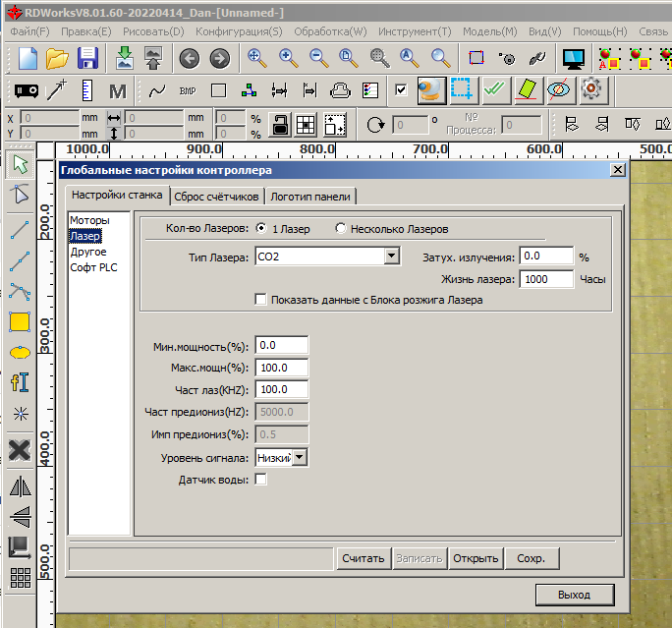
Task: Select the '1 Лазер' radio button
Action: click(261, 229)
